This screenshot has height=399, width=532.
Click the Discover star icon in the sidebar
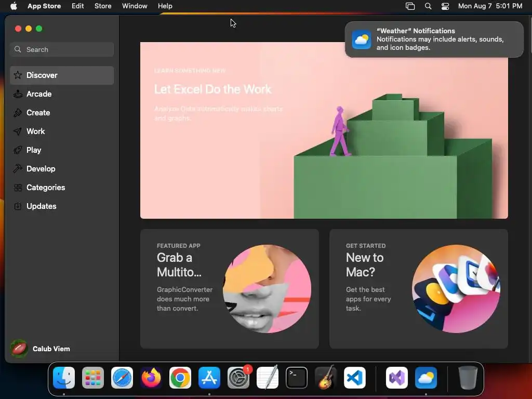18,75
